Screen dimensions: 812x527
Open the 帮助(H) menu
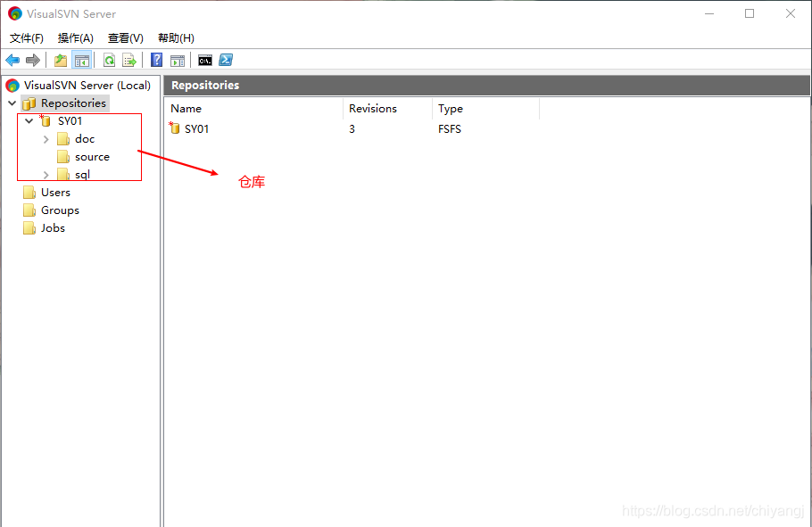(x=176, y=37)
